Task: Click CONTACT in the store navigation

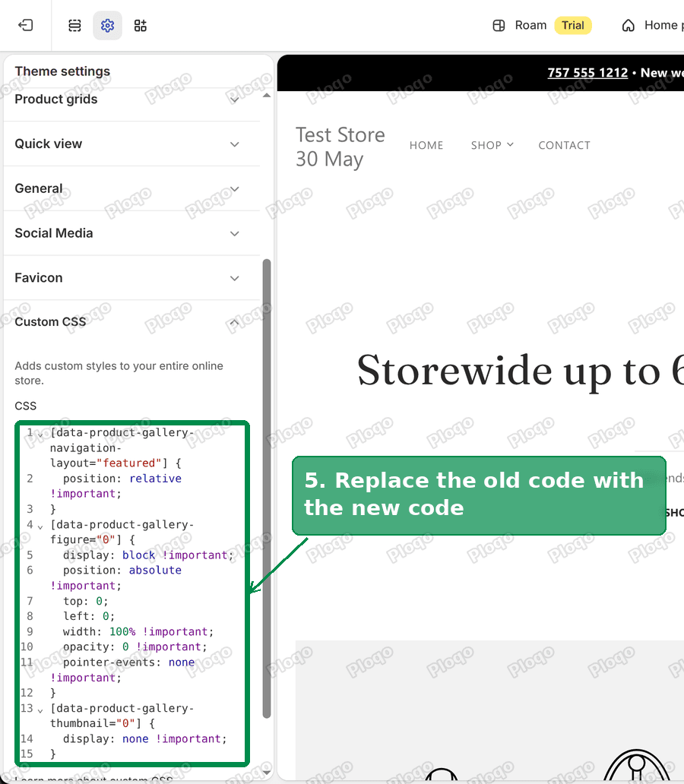Action: click(565, 146)
